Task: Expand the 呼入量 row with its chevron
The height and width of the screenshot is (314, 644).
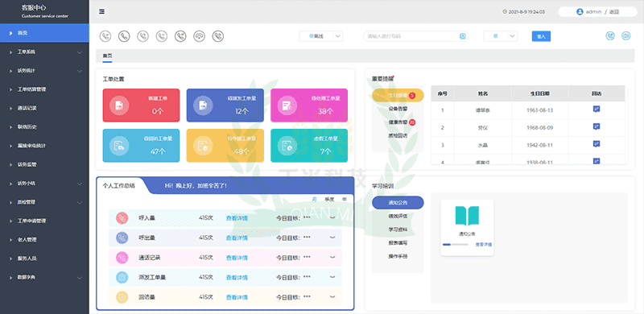Action: (332, 218)
